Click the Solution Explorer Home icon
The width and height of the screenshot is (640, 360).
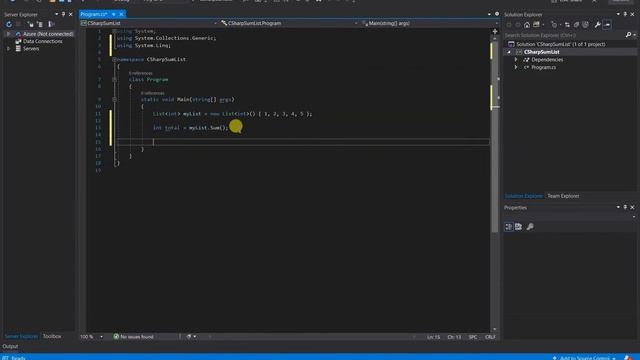pos(527,25)
